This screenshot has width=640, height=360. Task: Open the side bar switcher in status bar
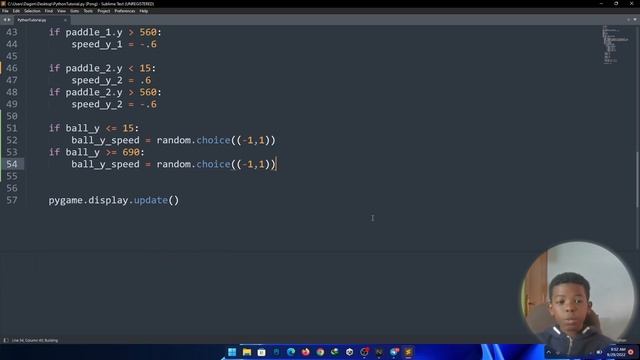click(x=6, y=340)
